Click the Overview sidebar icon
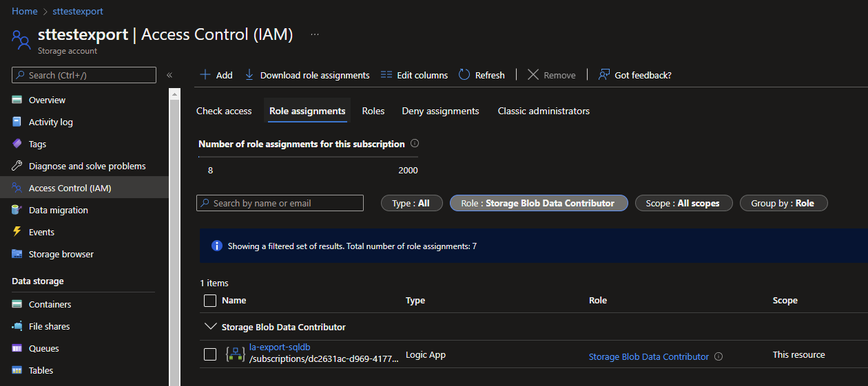The image size is (868, 386). point(17,100)
